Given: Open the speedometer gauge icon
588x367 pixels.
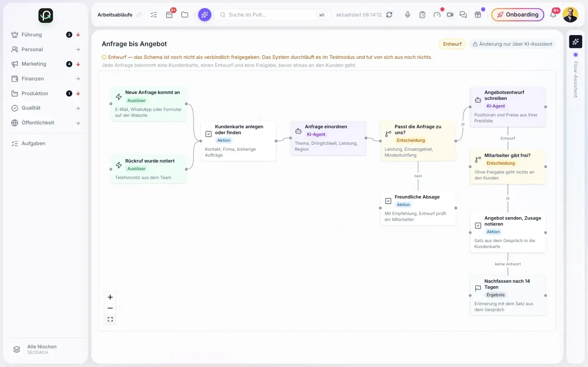Looking at the screenshot, I should [437, 15].
